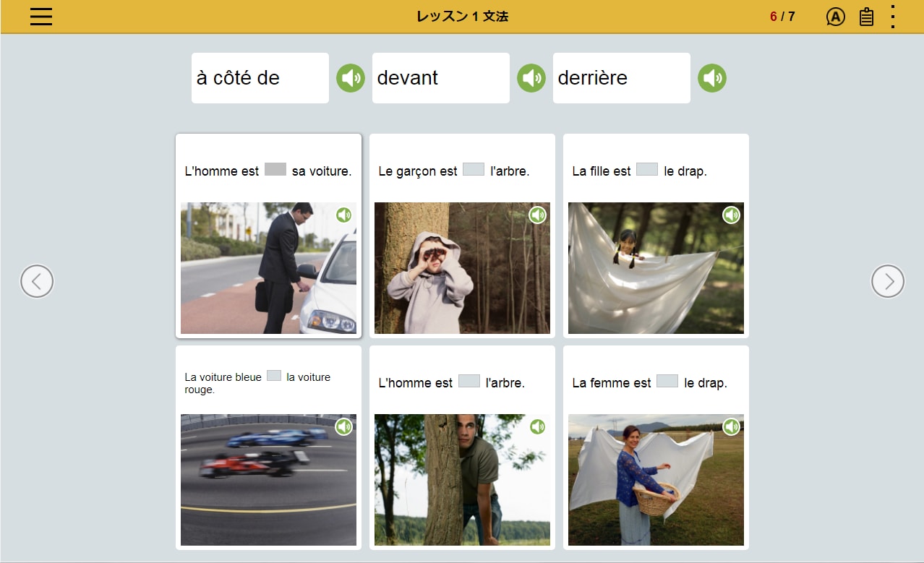Play sound on boy with binoculars photo
Image resolution: width=924 pixels, height=563 pixels.
[x=537, y=215]
